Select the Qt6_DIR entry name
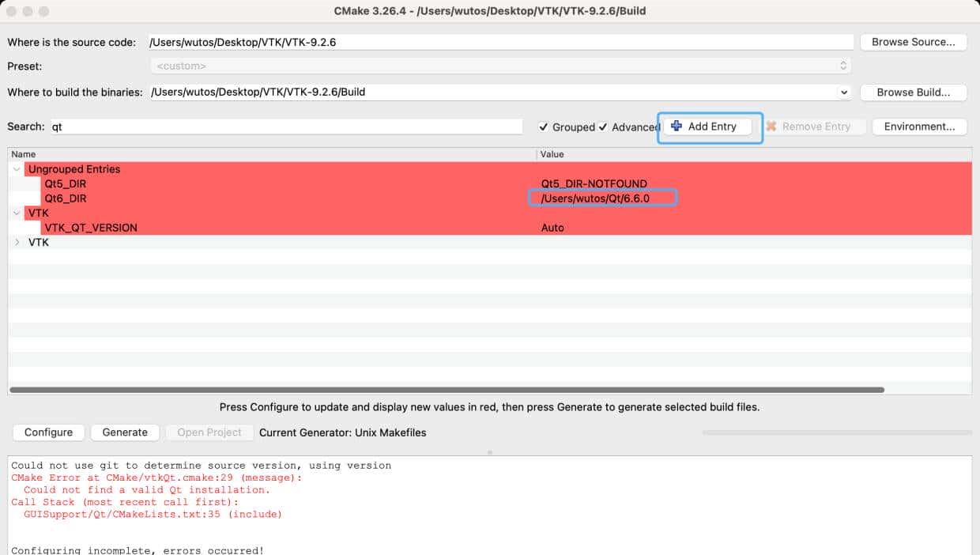The width and height of the screenshot is (980, 555). pos(66,198)
